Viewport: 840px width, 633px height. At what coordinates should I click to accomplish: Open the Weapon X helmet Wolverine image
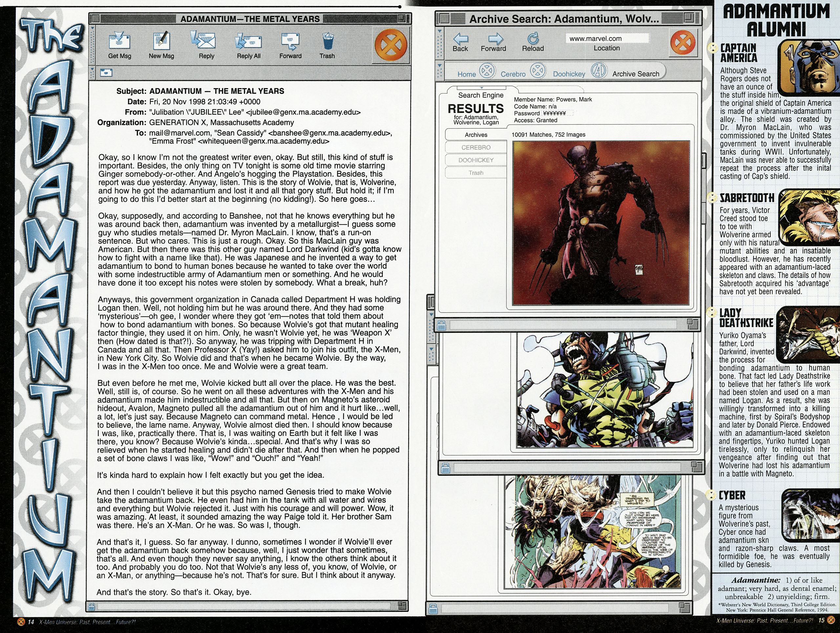(605, 390)
